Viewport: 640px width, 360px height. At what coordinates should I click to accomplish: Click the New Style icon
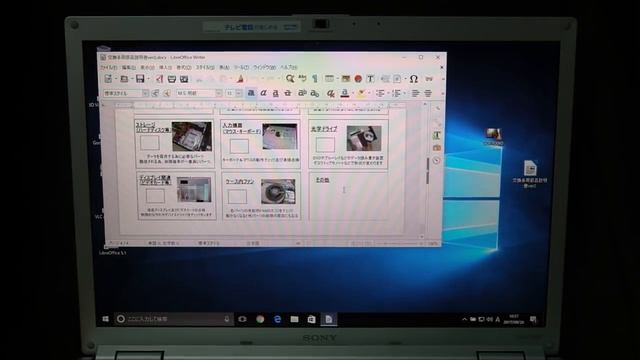pos(167,93)
